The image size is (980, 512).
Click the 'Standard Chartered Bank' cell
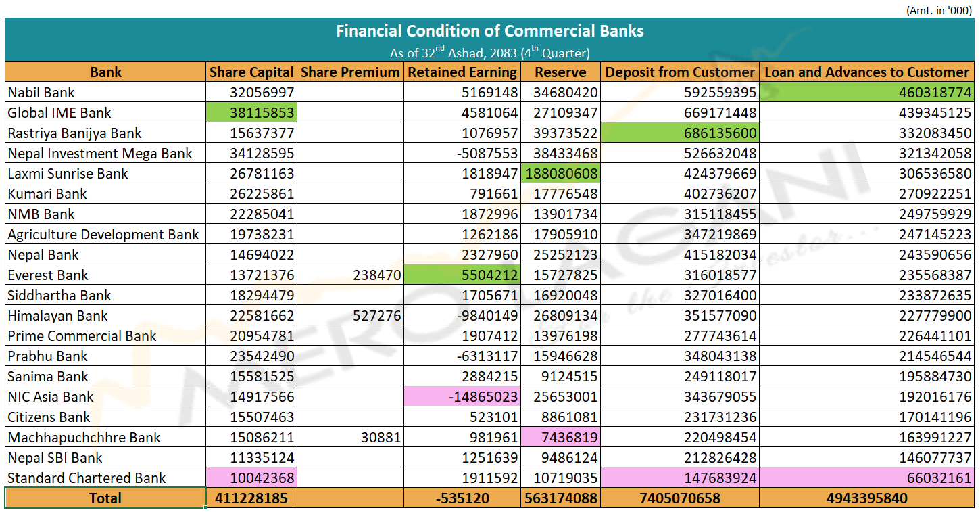(105, 478)
